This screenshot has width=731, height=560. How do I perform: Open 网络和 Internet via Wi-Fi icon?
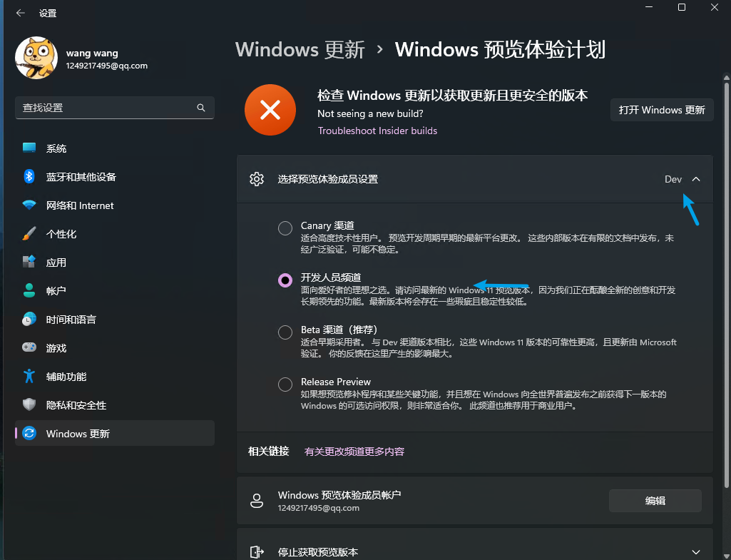[x=29, y=205]
